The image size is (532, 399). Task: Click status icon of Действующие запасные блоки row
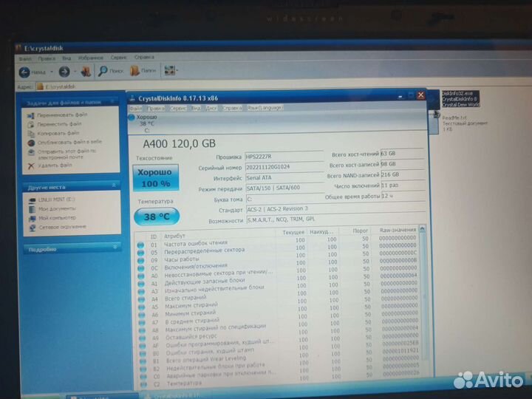[x=141, y=284]
